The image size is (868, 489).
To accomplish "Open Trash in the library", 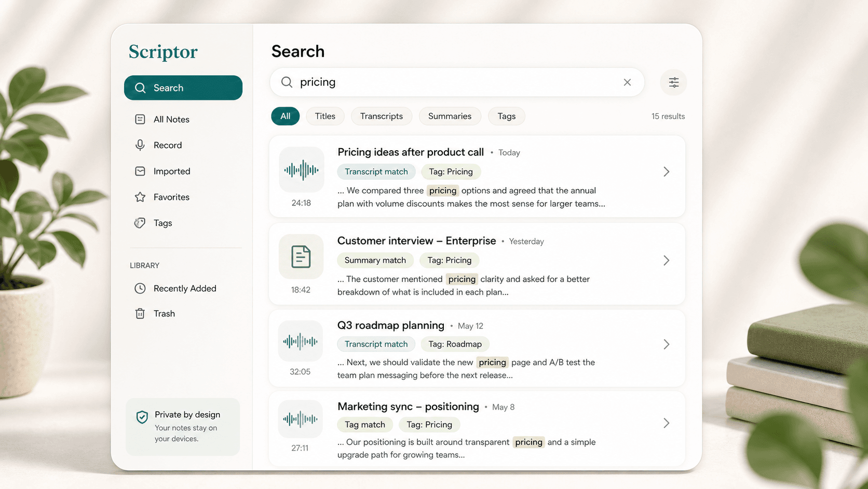I will [183, 313].
